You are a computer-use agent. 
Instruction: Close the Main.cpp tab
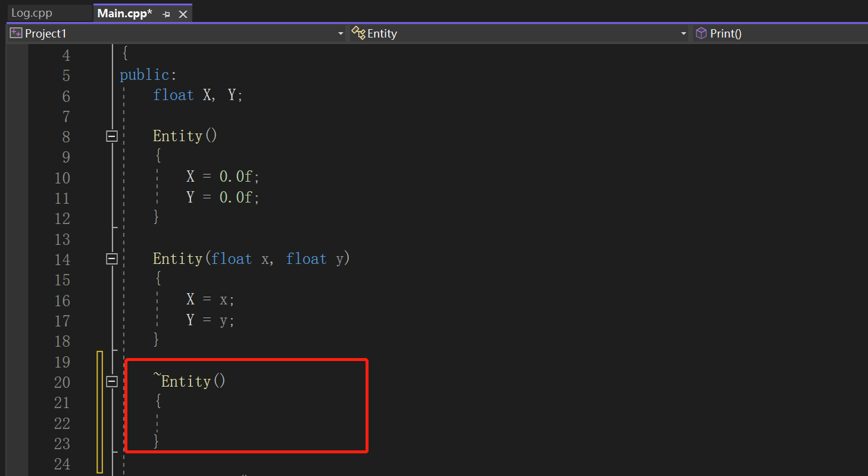tap(183, 14)
